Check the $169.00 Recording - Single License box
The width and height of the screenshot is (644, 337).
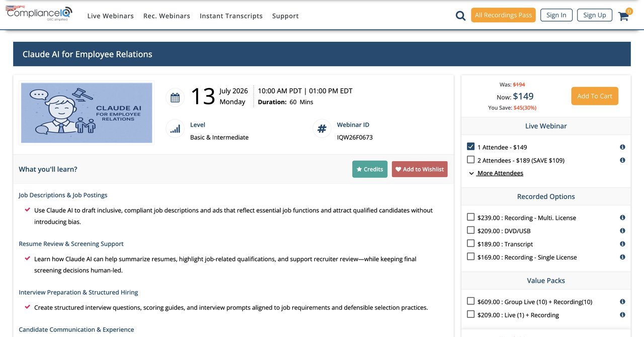pyautogui.click(x=471, y=256)
